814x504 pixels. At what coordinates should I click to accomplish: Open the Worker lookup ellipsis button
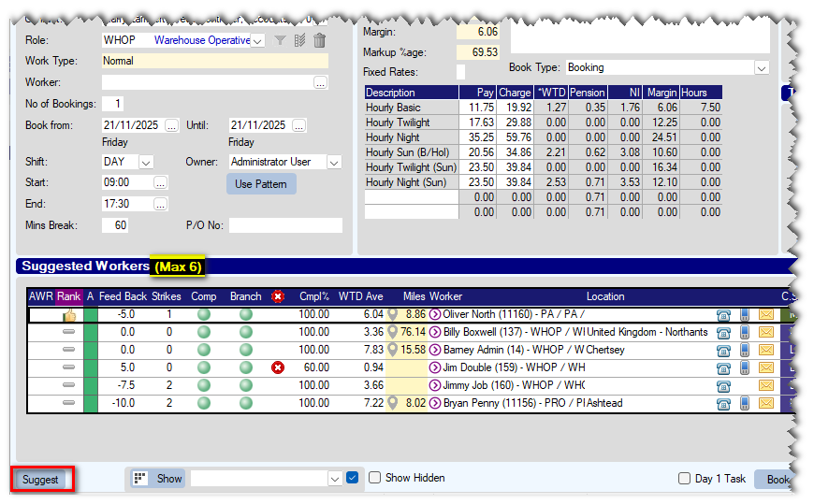click(320, 82)
